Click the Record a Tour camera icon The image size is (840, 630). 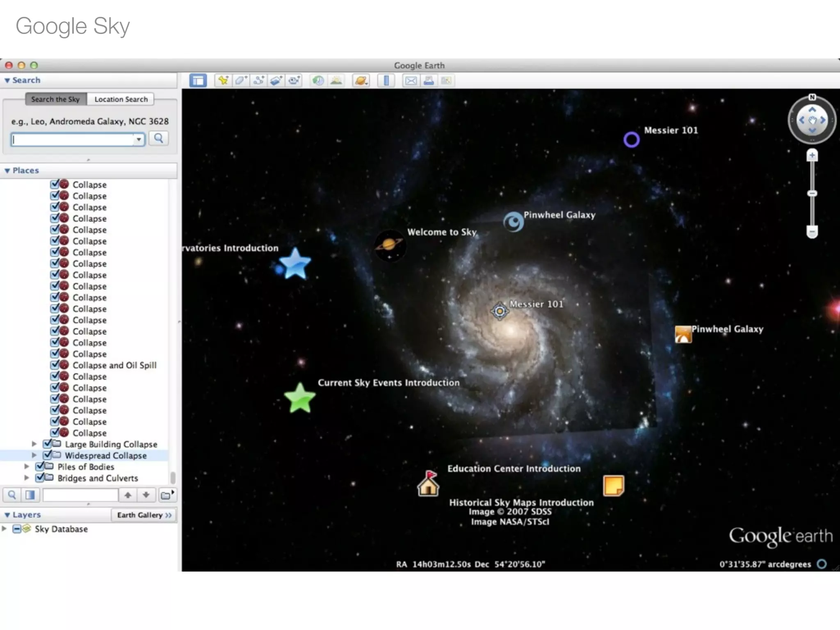(x=294, y=80)
